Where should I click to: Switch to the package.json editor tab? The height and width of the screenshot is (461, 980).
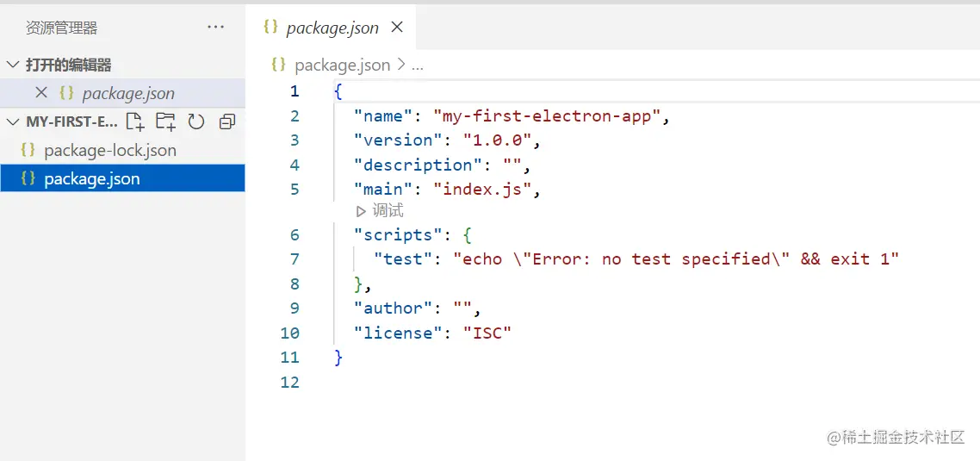(x=332, y=28)
